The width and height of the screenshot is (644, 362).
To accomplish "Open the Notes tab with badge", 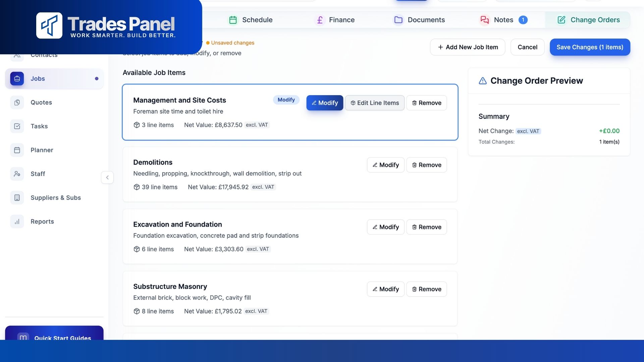I will pyautogui.click(x=503, y=20).
